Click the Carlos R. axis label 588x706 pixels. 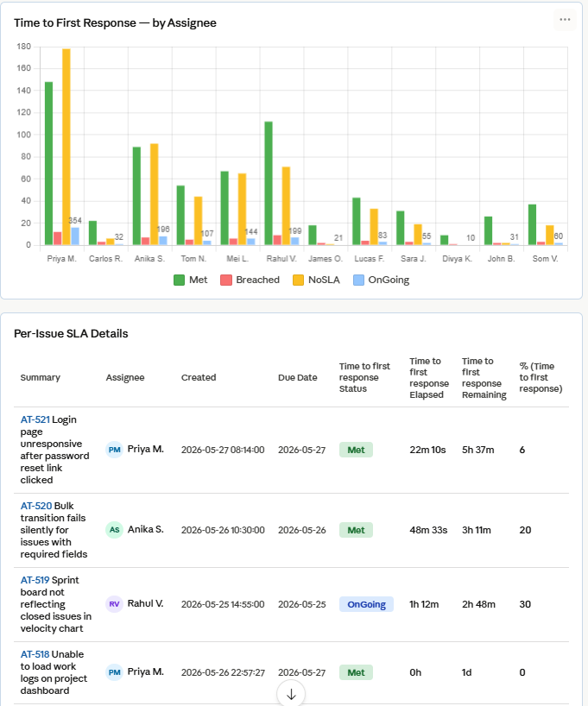point(106,259)
